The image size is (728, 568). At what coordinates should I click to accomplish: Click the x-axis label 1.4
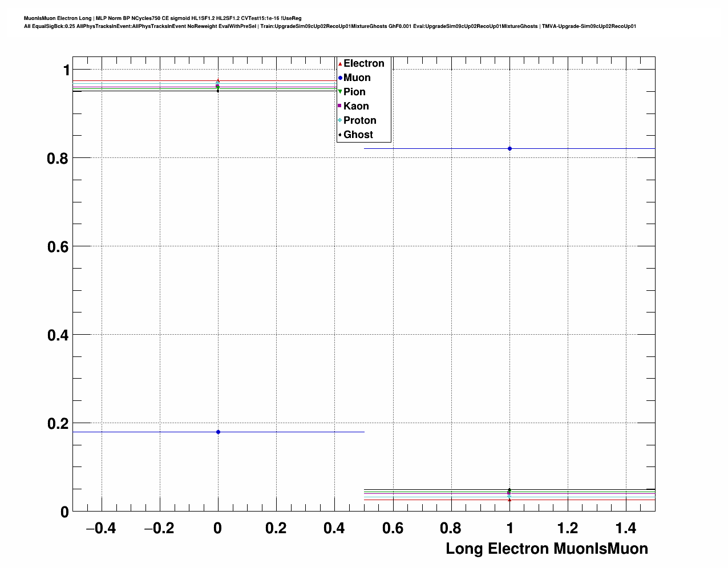coord(626,529)
